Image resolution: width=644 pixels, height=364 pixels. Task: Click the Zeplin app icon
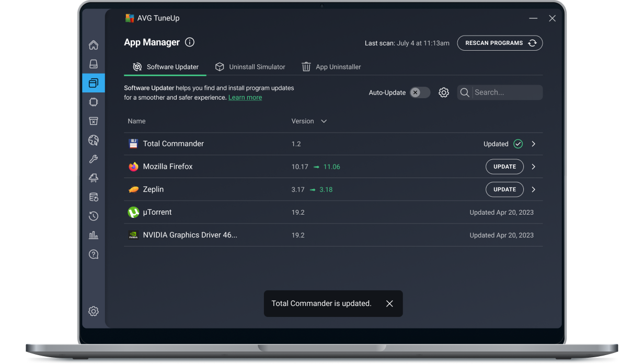pyautogui.click(x=133, y=190)
